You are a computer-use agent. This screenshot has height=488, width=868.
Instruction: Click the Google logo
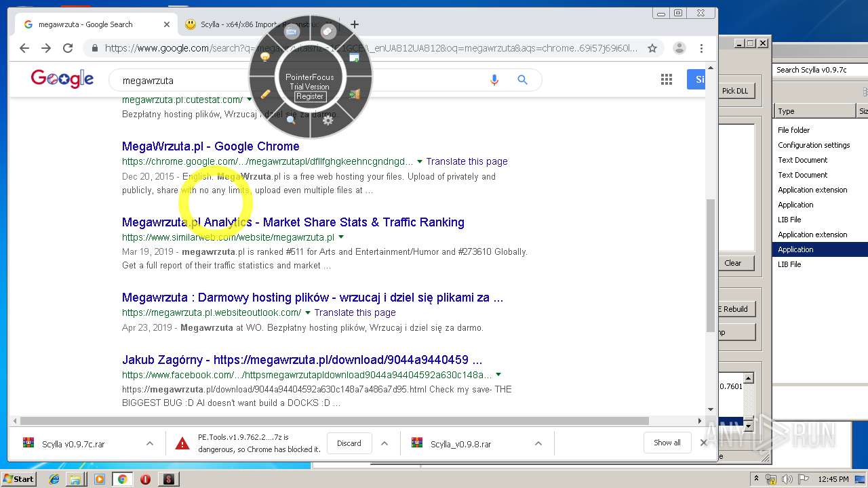tap(62, 79)
